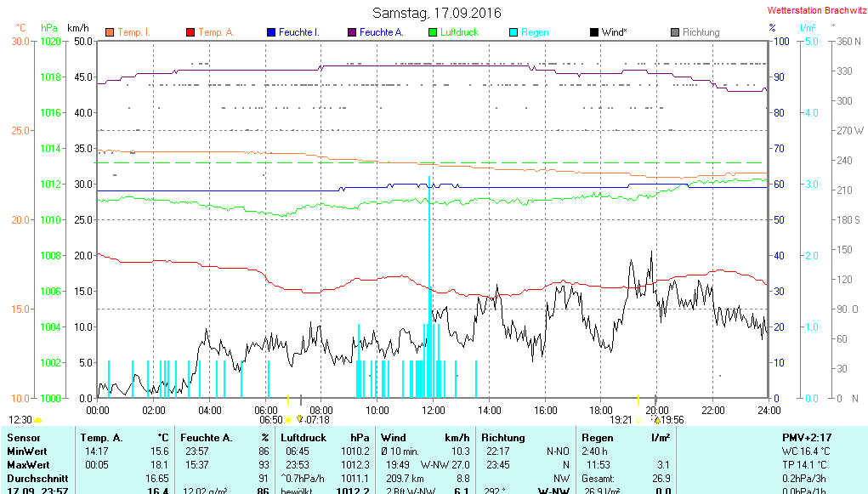Click the black Wind legend square
Image resolution: width=868 pixels, height=494 pixels.
594,32
